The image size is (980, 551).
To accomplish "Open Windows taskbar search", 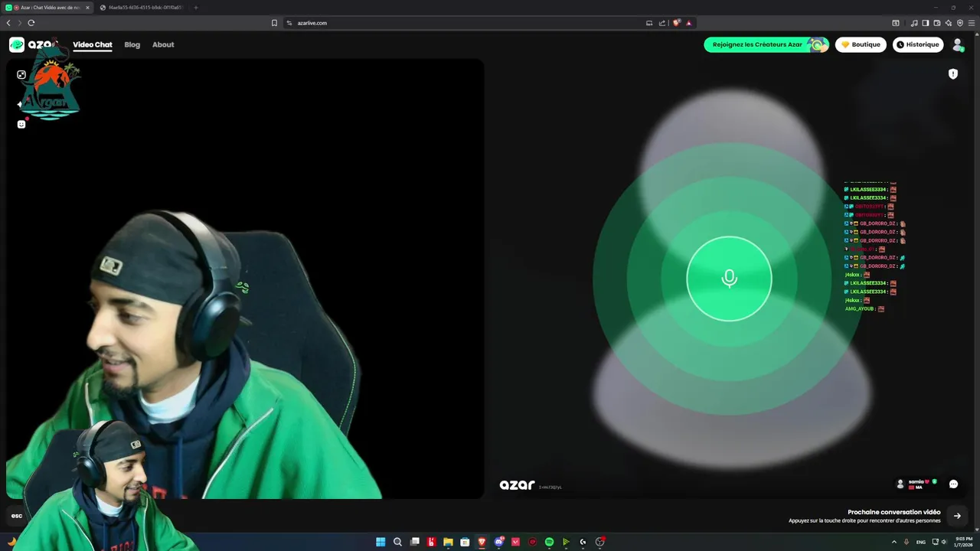I will [397, 542].
